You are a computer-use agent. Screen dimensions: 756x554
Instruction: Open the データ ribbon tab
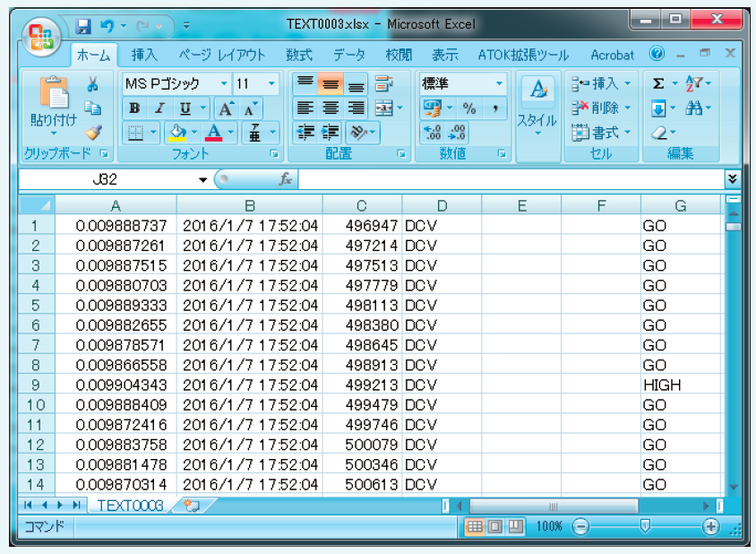[x=349, y=55]
